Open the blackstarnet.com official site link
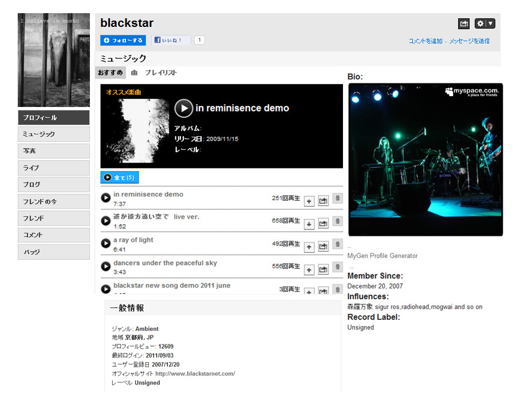This screenshot has height=401, width=532. tap(195, 374)
